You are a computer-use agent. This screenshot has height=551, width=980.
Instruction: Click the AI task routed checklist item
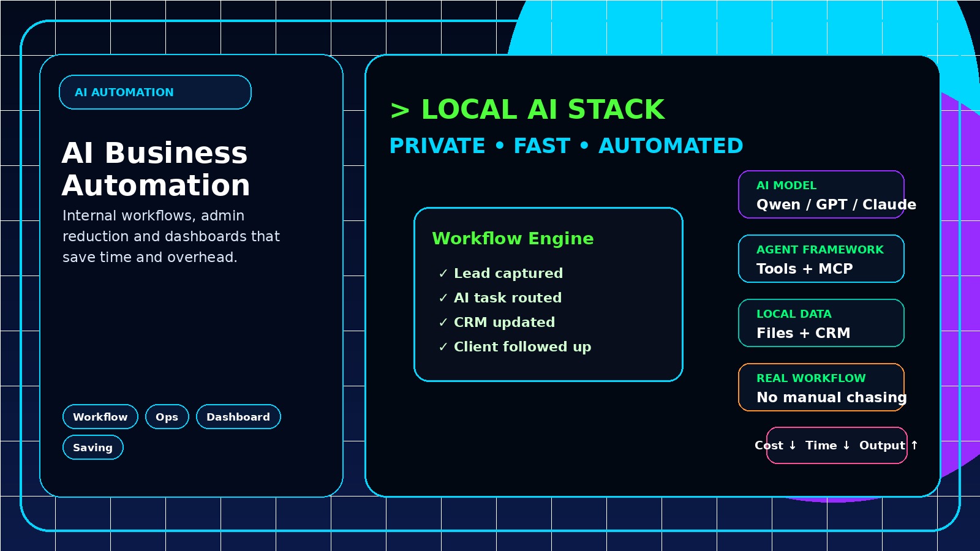click(x=500, y=298)
